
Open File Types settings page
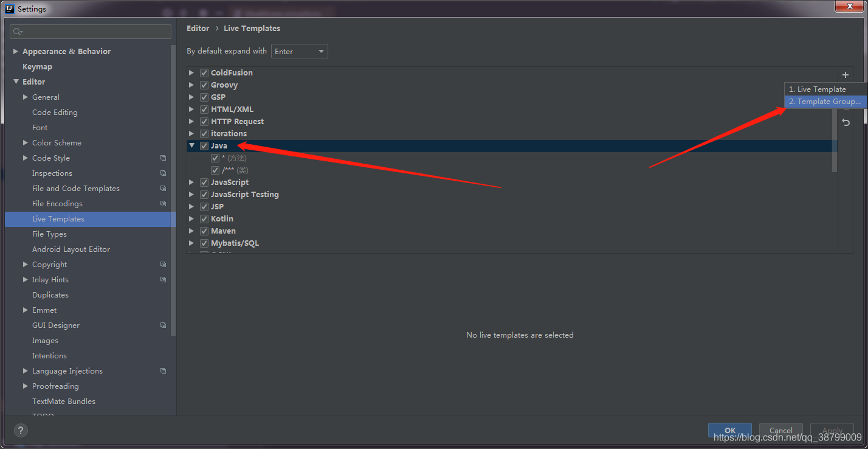tap(49, 234)
